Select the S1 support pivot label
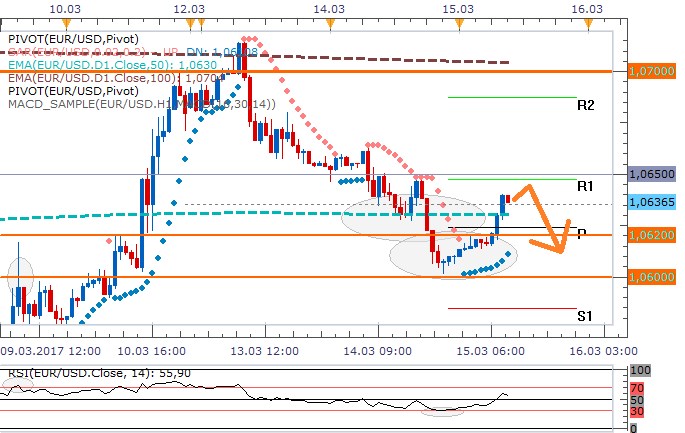 pyautogui.click(x=586, y=316)
